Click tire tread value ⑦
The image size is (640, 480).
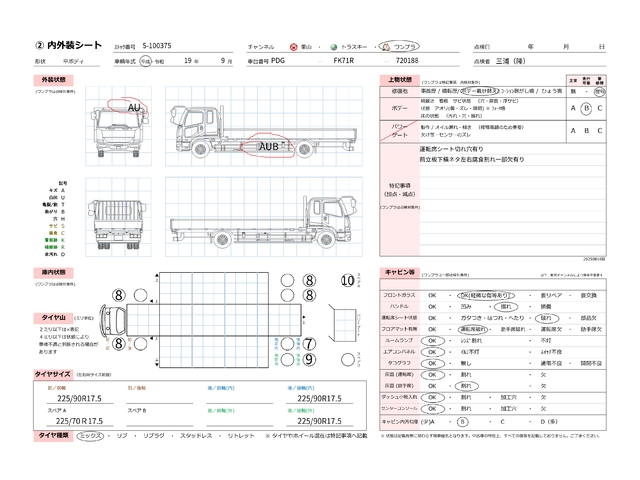[x=309, y=344]
